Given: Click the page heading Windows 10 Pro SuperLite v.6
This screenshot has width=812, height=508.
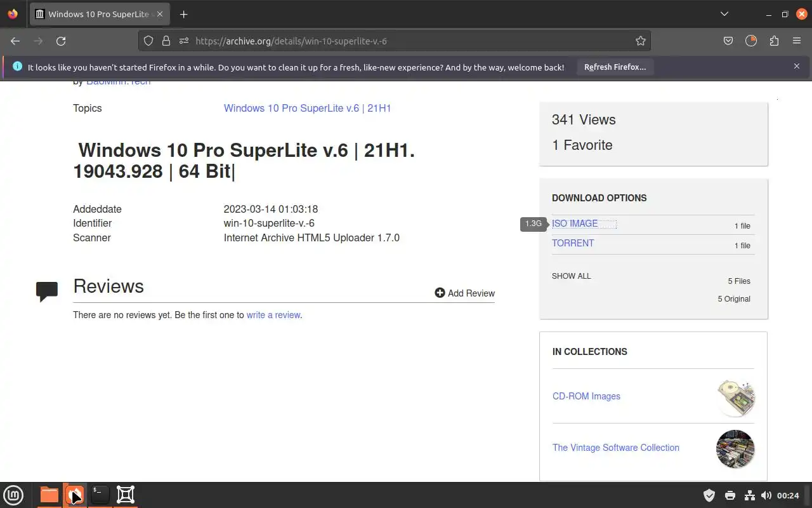Looking at the screenshot, I should 244,161.
